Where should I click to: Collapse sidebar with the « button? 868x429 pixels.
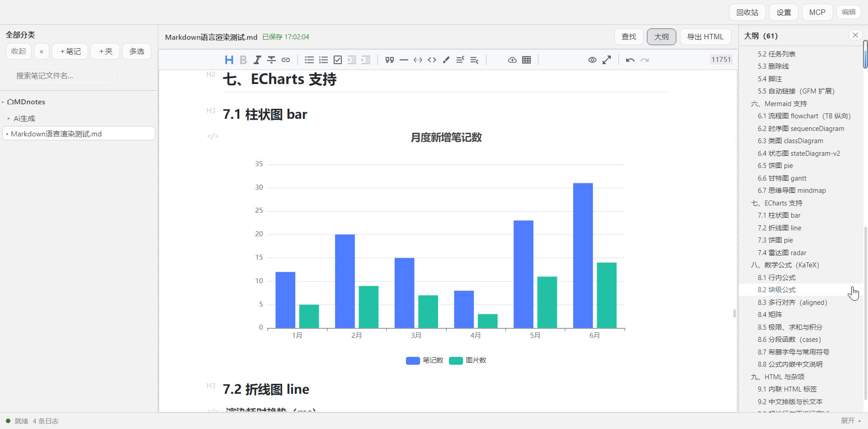coord(41,51)
